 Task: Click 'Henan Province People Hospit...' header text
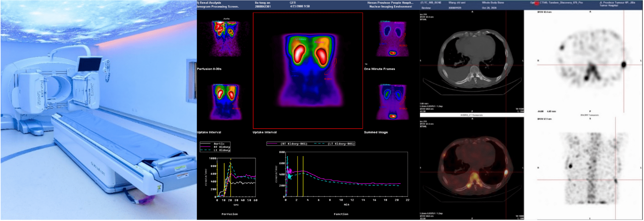390,3
